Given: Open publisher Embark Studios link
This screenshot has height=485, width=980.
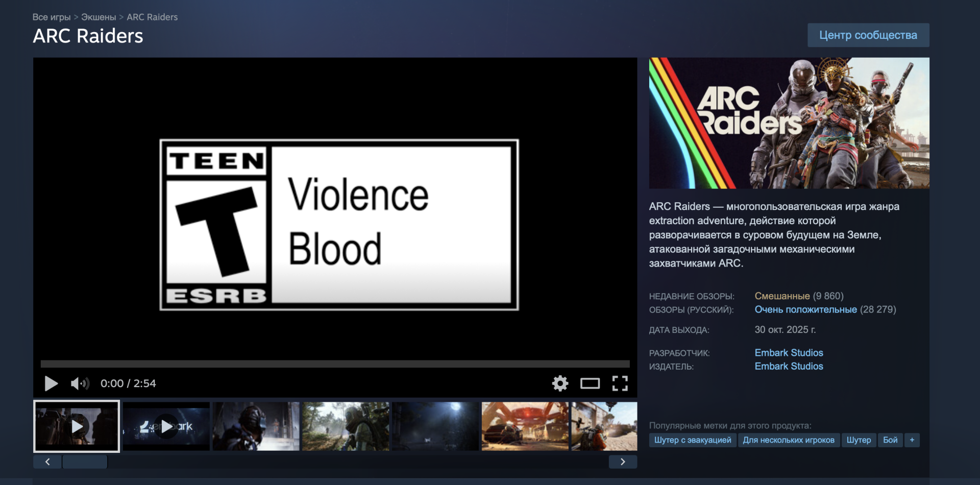Looking at the screenshot, I should tap(789, 366).
